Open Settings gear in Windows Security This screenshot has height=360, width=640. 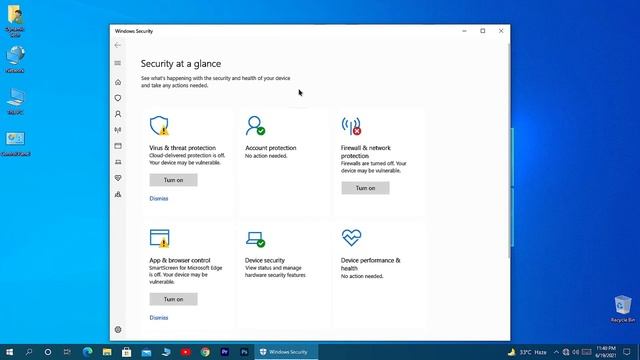(118, 329)
